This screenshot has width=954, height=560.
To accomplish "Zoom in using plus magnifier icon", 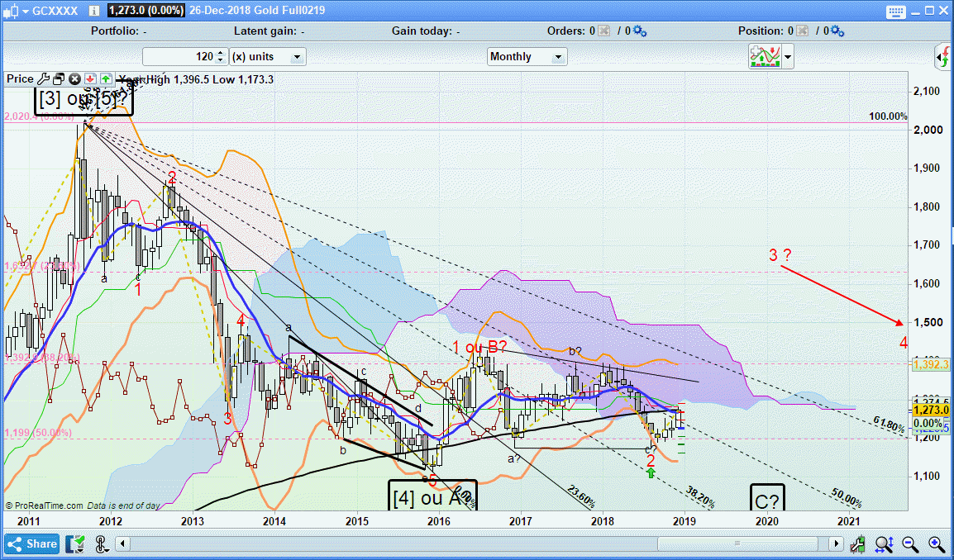I will click(x=937, y=543).
